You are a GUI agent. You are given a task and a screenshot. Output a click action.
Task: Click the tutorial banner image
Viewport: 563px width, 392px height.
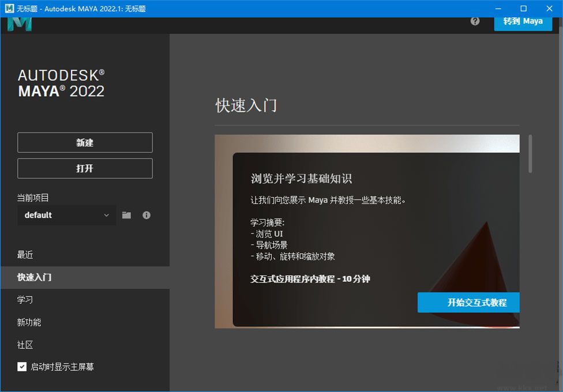coord(367,231)
